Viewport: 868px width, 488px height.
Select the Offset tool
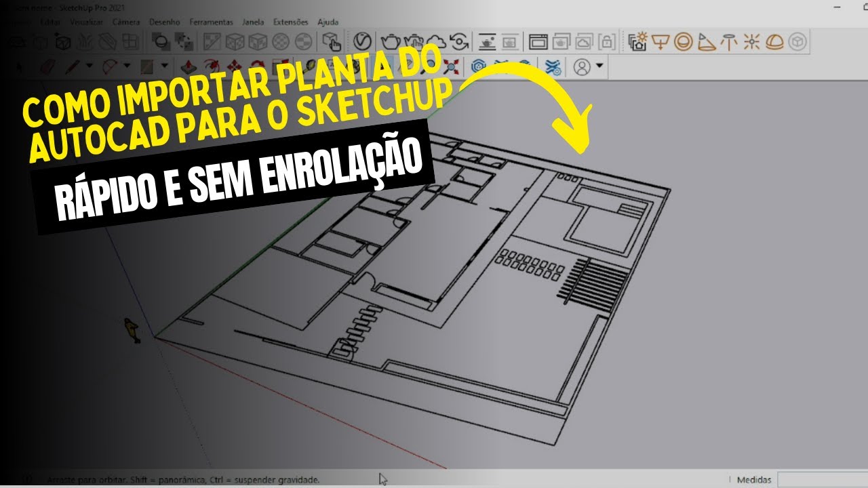pyautogui.click(x=213, y=66)
